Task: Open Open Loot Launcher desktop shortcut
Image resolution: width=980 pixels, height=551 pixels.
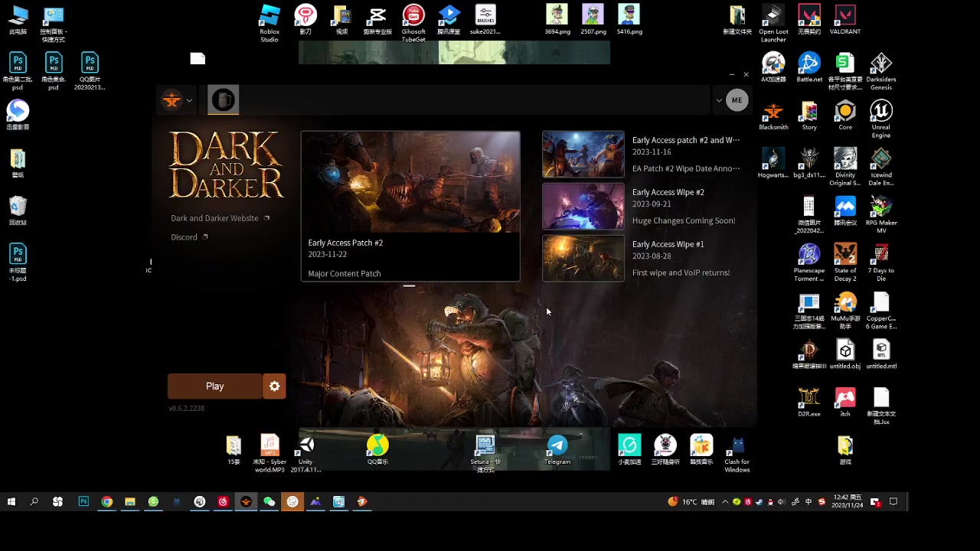Action: click(x=773, y=24)
